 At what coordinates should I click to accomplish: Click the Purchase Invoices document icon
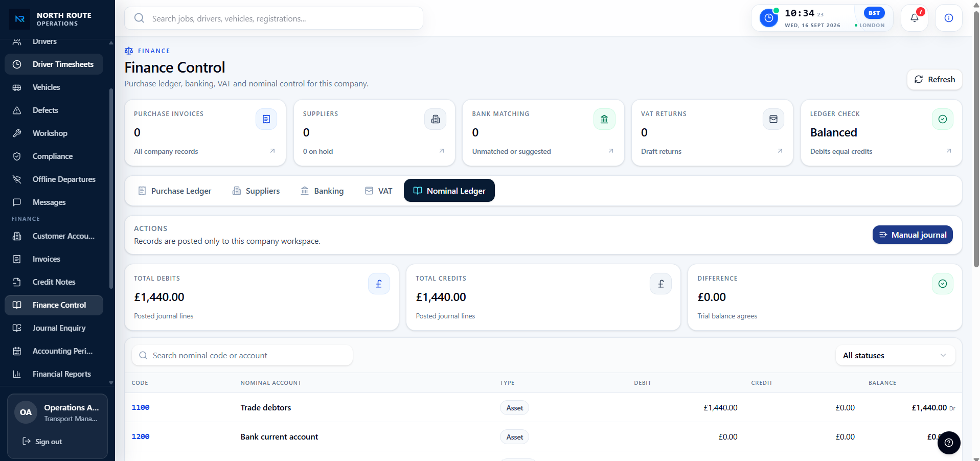pyautogui.click(x=266, y=119)
